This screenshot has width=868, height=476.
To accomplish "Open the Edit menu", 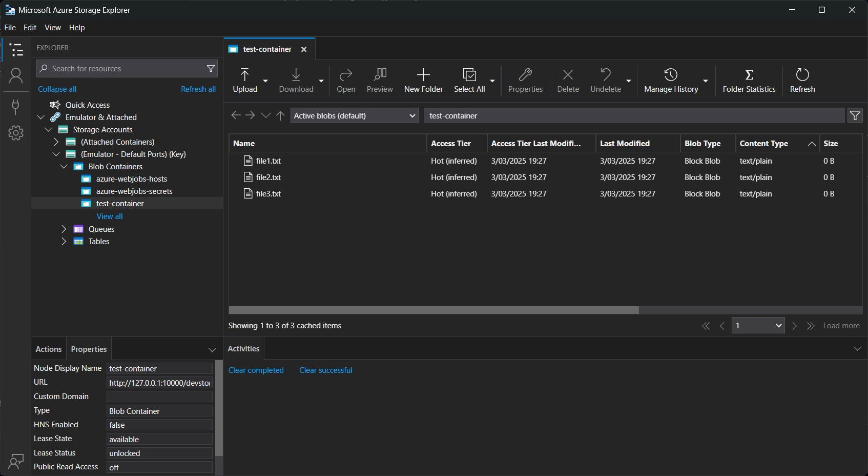I will point(30,28).
